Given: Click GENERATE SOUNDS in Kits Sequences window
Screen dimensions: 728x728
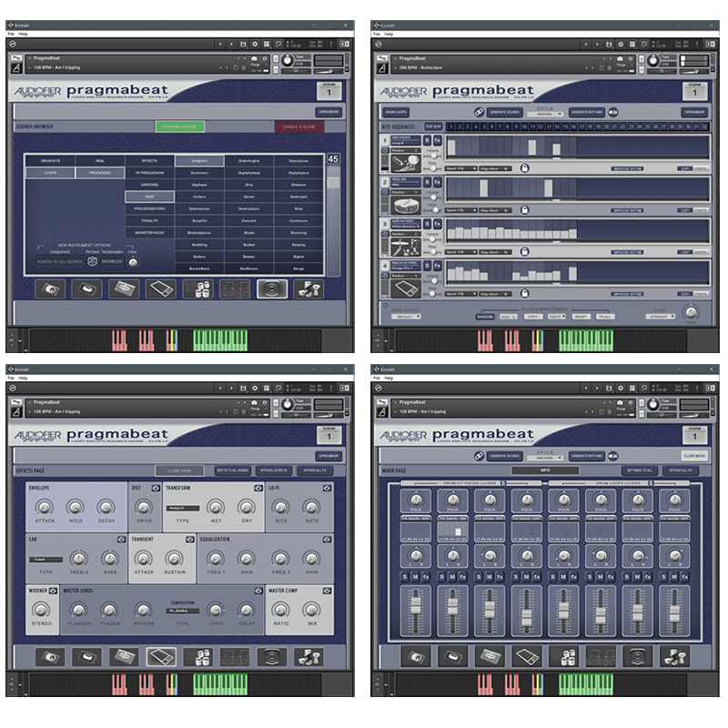Looking at the screenshot, I should [505, 112].
